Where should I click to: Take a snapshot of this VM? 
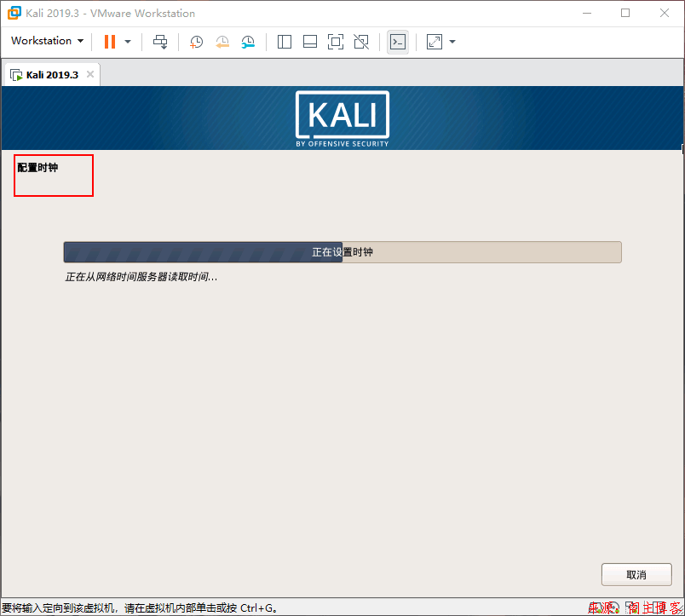pyautogui.click(x=196, y=42)
